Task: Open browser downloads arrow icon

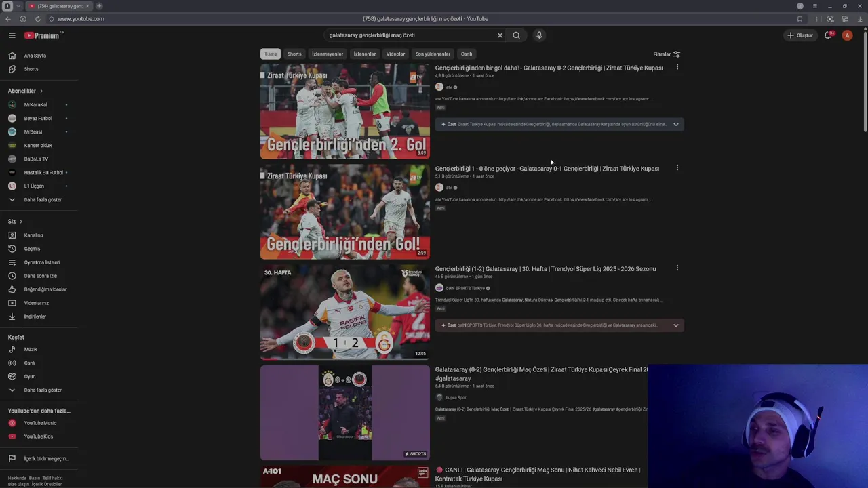Action: coord(859,19)
